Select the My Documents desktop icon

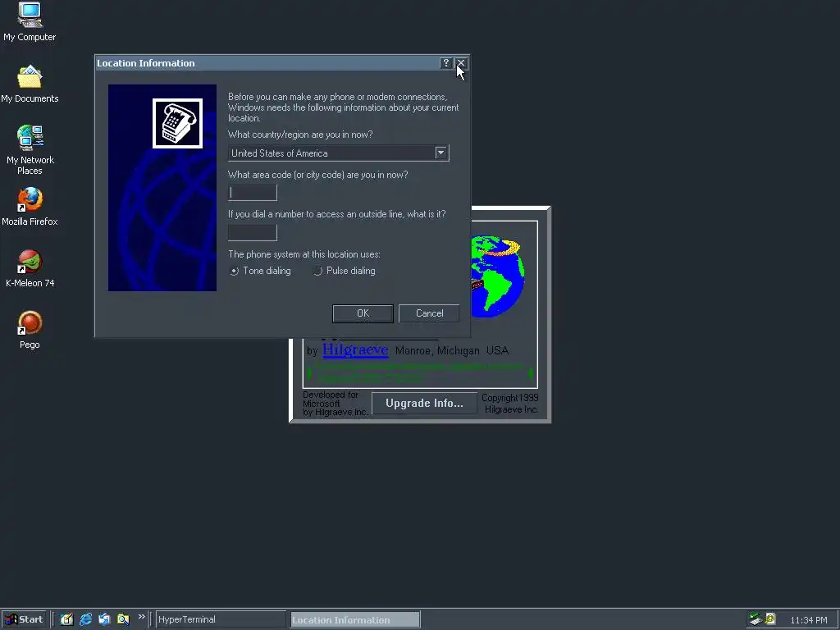click(30, 84)
